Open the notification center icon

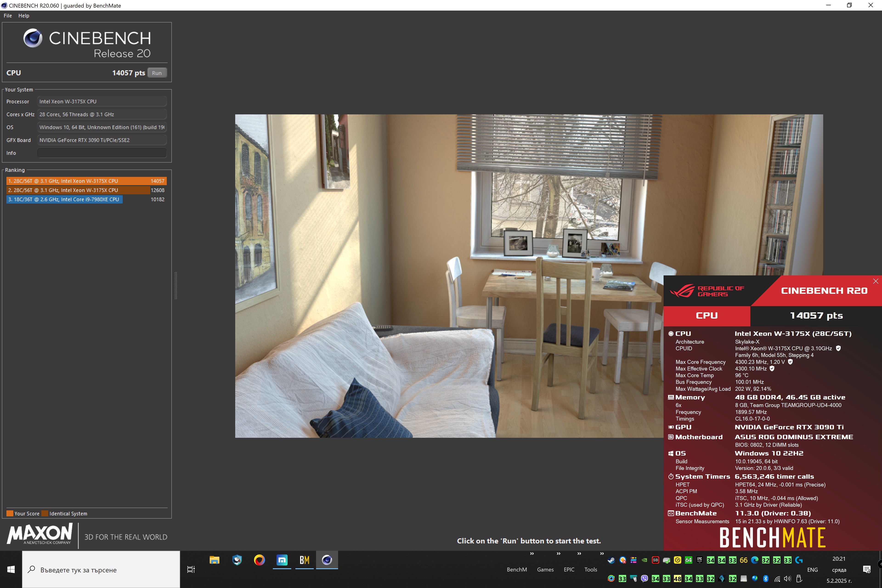coord(867,570)
